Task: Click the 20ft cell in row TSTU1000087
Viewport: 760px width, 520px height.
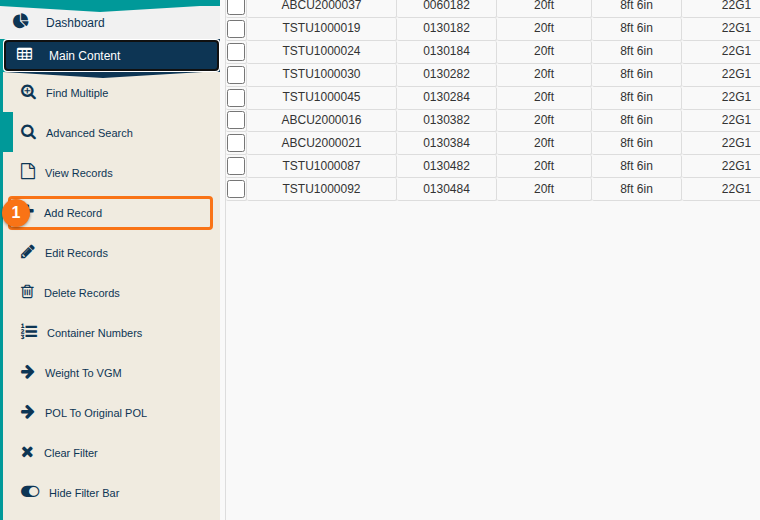Action: (544, 166)
